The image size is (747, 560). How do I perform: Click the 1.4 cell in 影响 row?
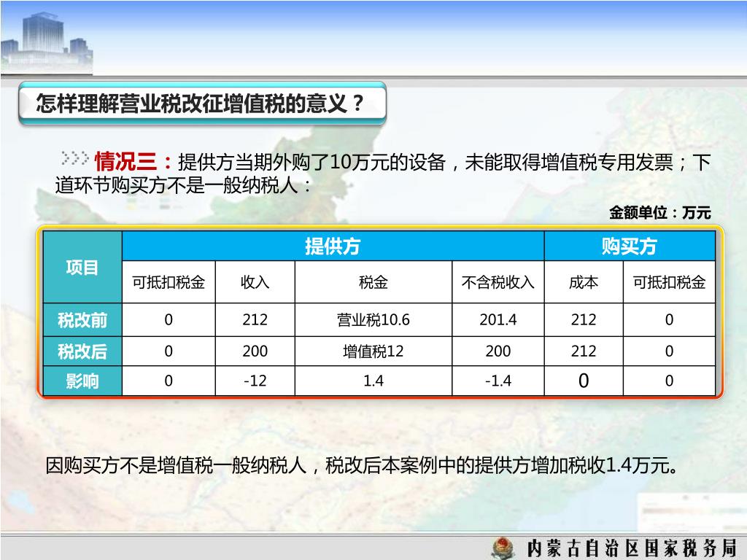(373, 381)
